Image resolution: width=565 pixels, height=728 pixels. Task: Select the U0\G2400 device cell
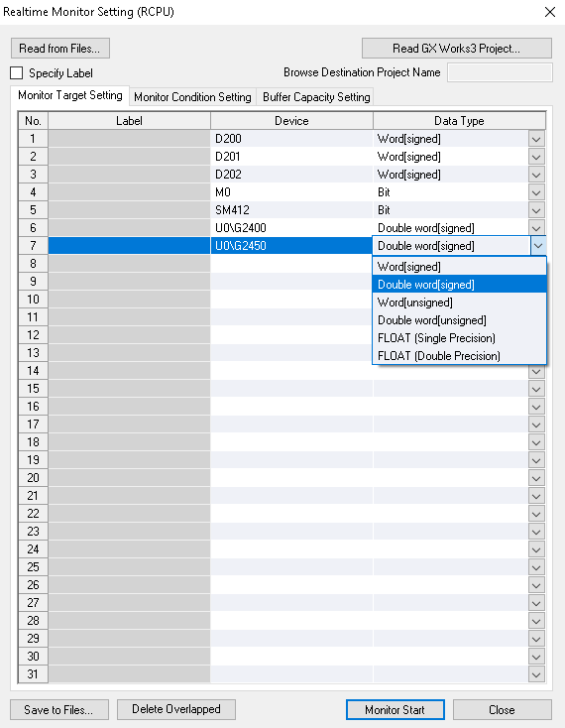click(291, 228)
